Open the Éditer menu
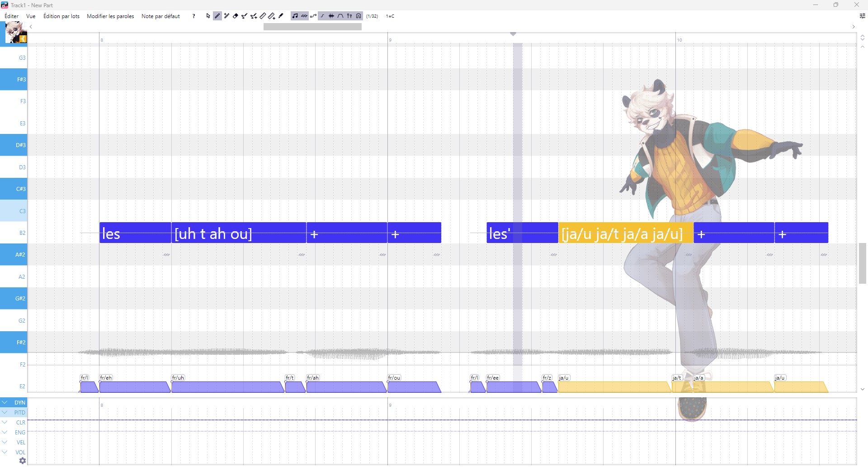868x467 pixels. (x=12, y=16)
